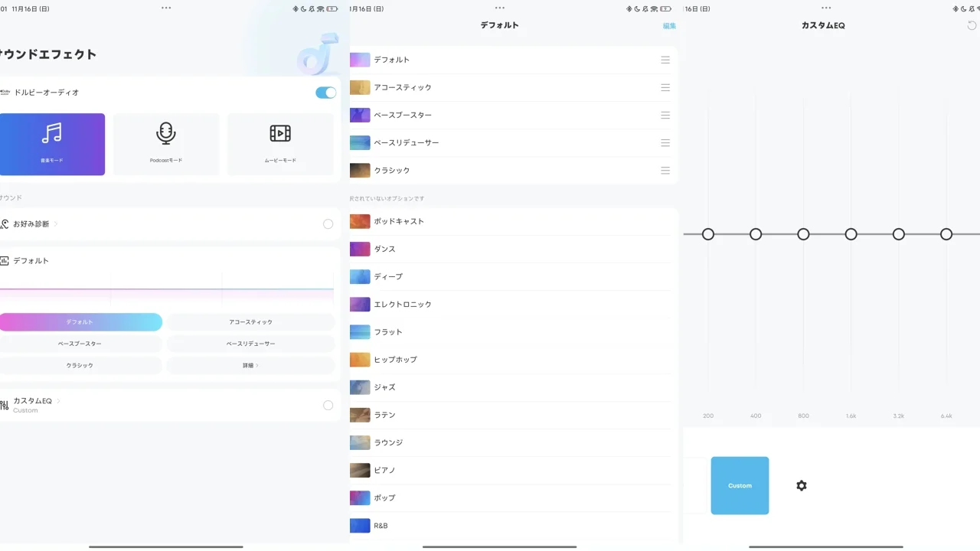Expand 詳細 to see more presets
The height and width of the screenshot is (551, 980).
coord(250,365)
